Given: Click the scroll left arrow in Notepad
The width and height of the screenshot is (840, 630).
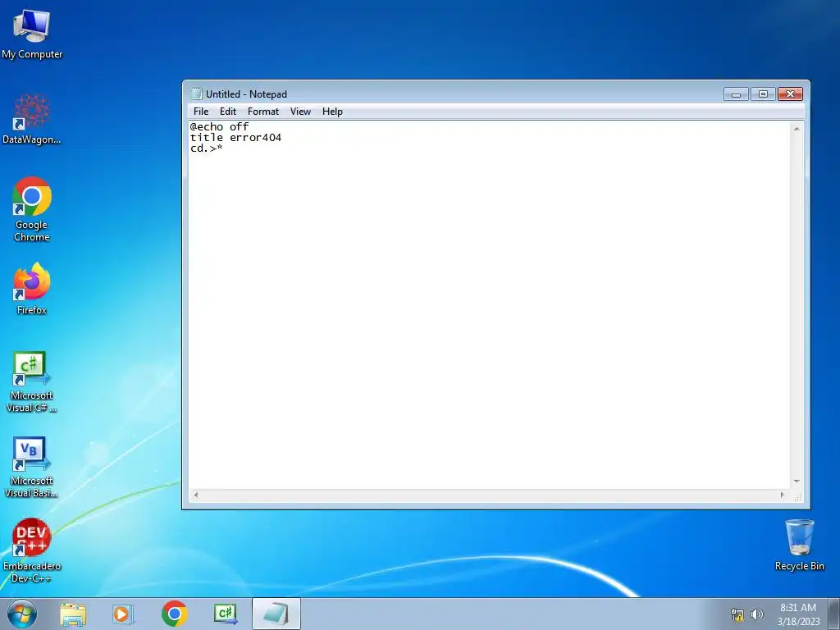Looking at the screenshot, I should click(x=195, y=495).
